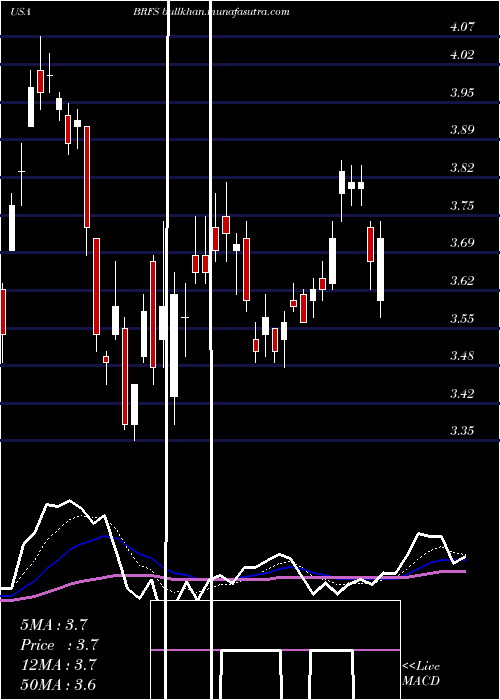Click the 4.02 price axis label

pos(462,54)
